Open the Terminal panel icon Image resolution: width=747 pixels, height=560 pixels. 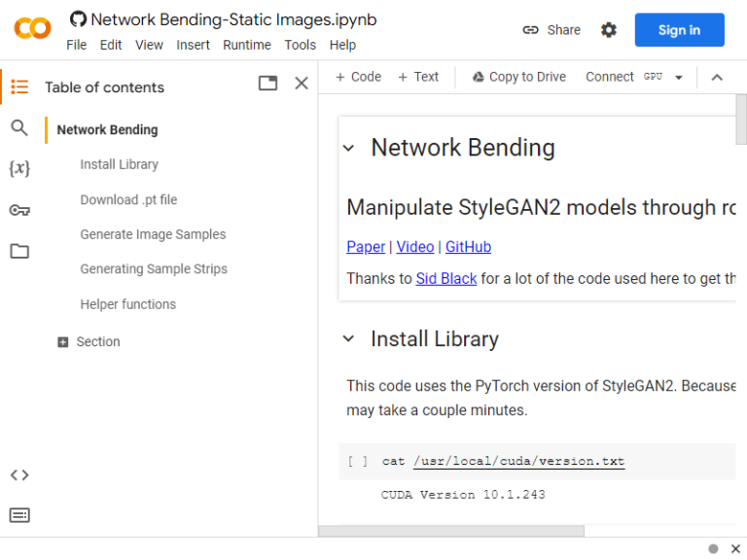tap(19, 515)
